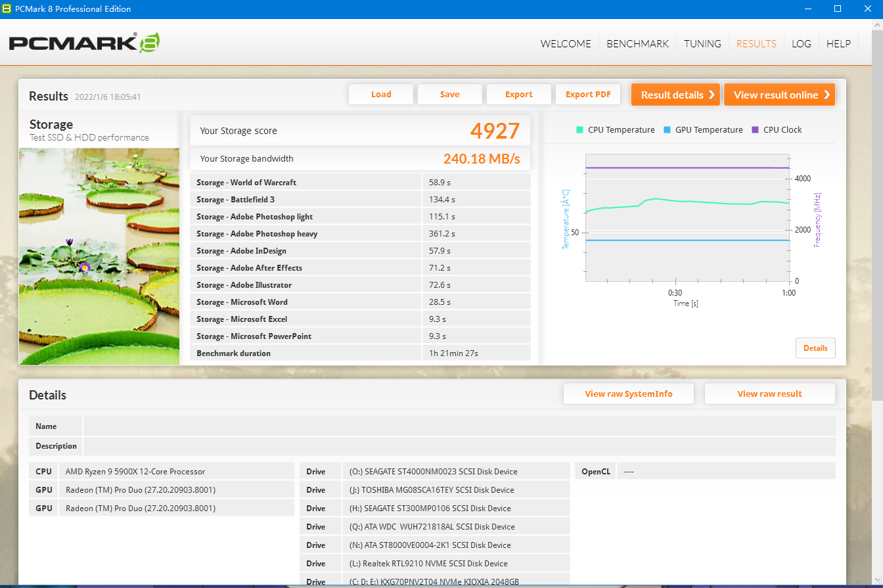Click View raw SystemInfo
883x588 pixels.
tap(629, 394)
